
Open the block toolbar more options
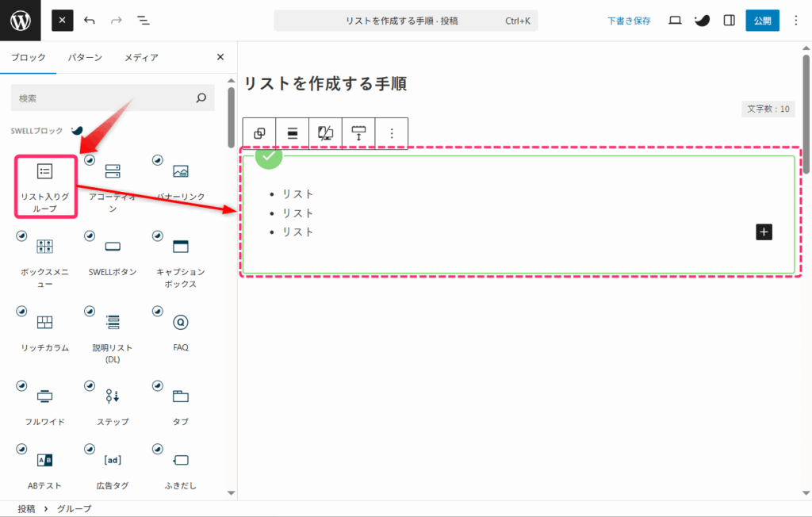tap(392, 134)
